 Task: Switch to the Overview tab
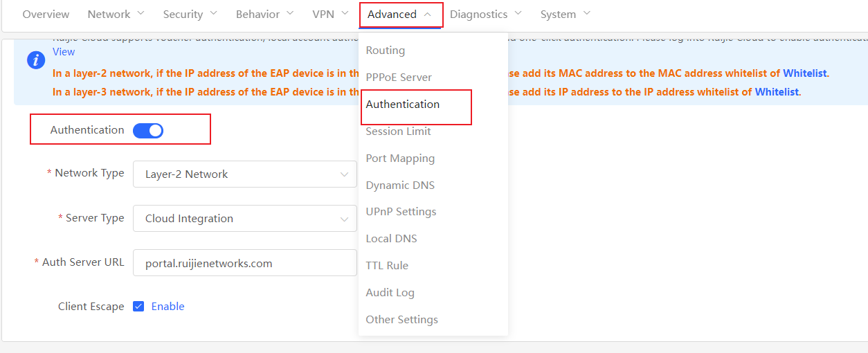pos(46,15)
